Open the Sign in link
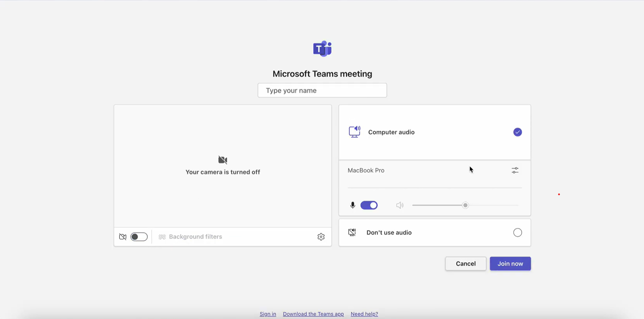 [268, 314]
